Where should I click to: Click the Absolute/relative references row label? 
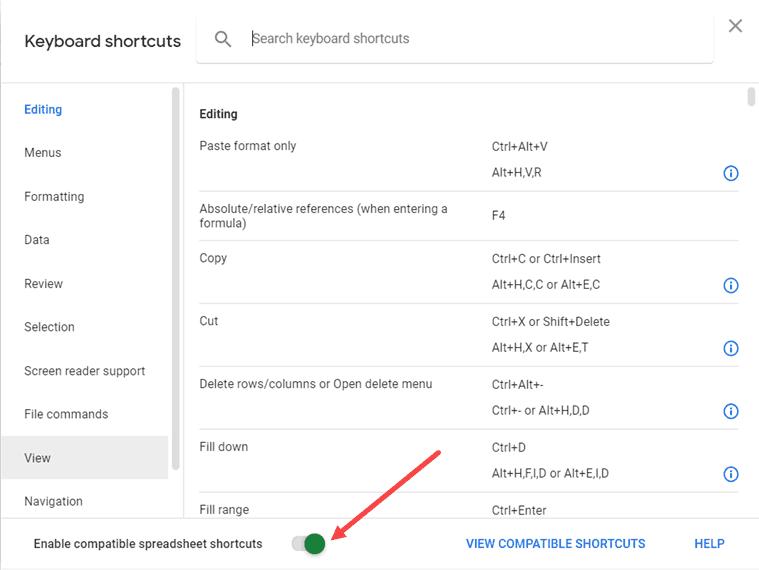tap(323, 216)
